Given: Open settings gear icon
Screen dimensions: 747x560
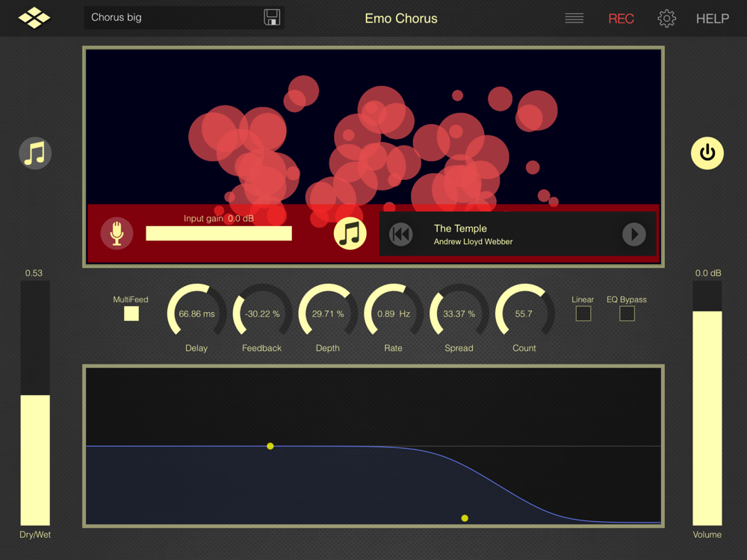Looking at the screenshot, I should [x=666, y=19].
